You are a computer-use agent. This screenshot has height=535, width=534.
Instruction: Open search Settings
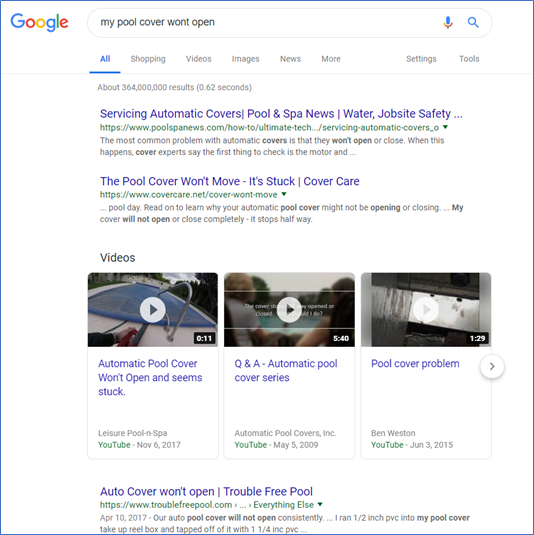pyautogui.click(x=421, y=59)
